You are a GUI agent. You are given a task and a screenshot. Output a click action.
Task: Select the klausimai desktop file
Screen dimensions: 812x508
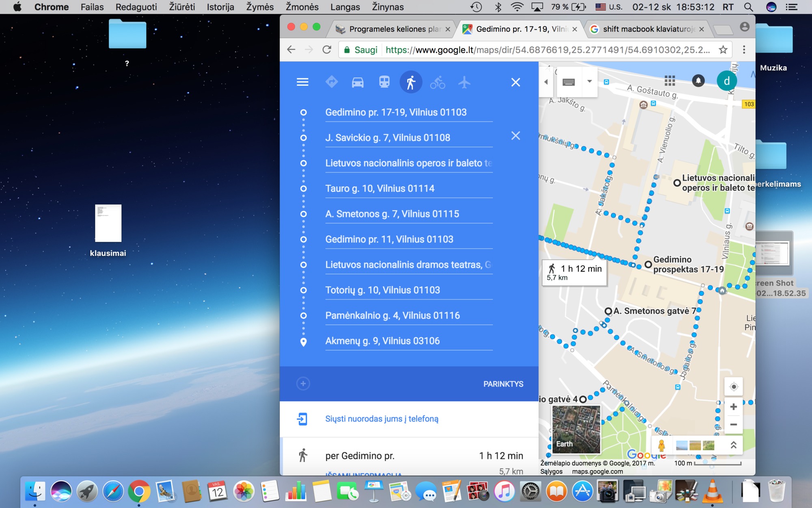point(108,230)
